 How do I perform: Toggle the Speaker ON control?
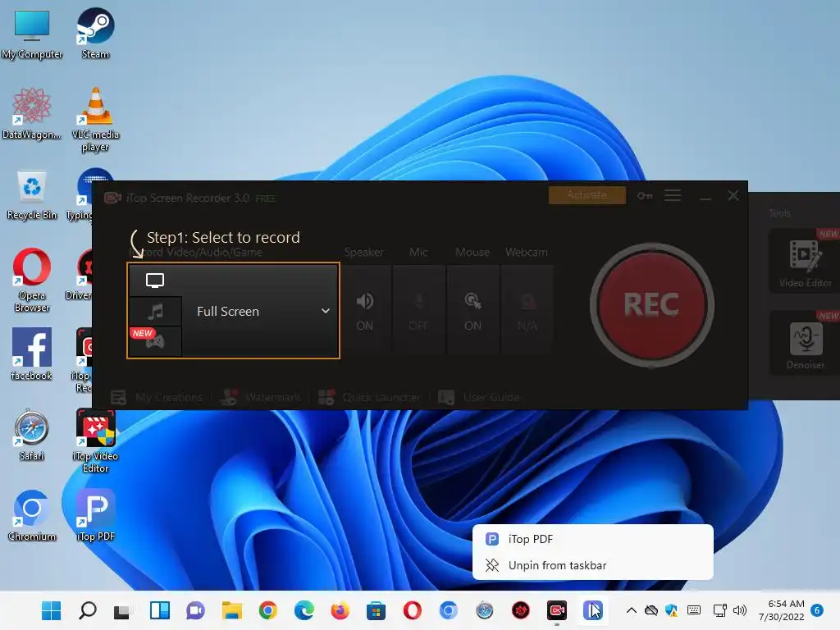365,311
